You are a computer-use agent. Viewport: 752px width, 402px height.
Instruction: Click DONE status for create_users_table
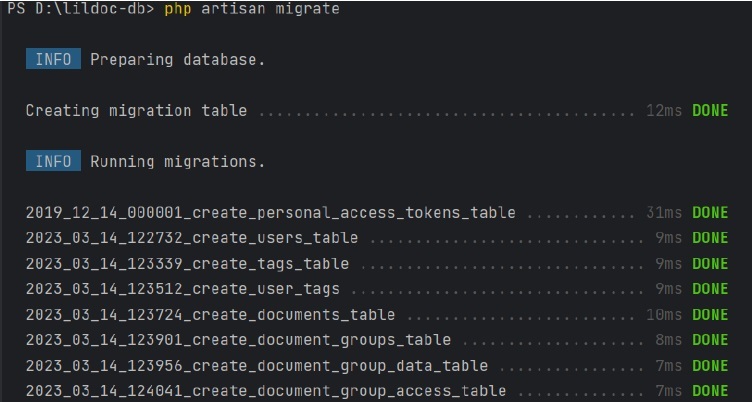pos(710,238)
